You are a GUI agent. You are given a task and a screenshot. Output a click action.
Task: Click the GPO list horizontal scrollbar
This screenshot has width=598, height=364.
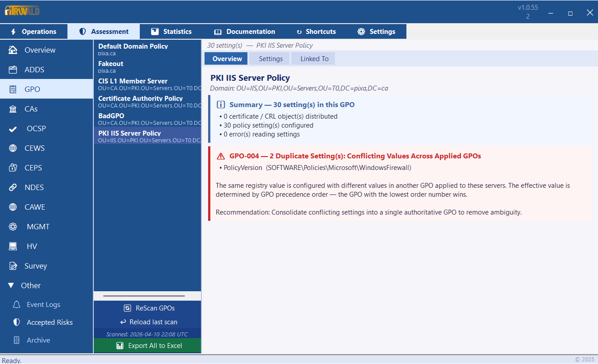click(x=144, y=296)
